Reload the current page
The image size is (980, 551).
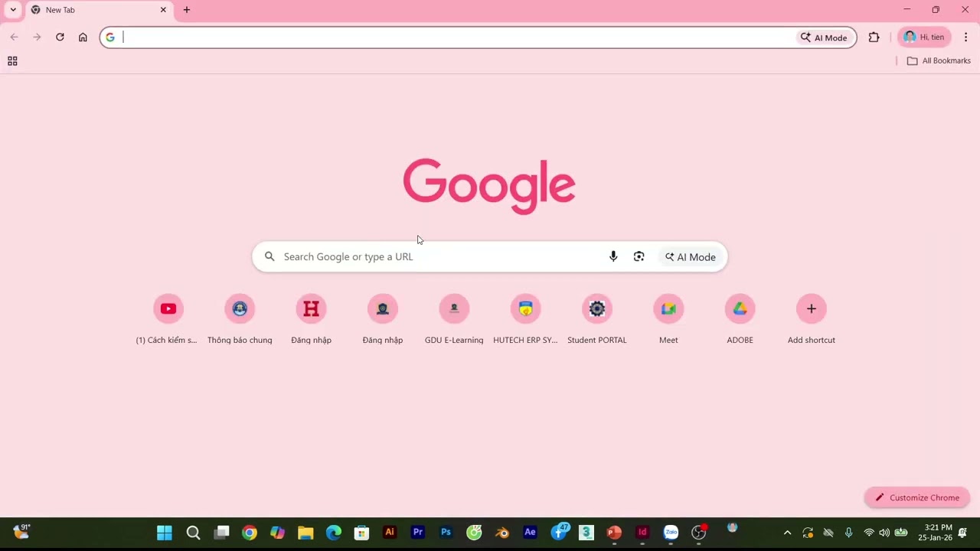click(60, 37)
